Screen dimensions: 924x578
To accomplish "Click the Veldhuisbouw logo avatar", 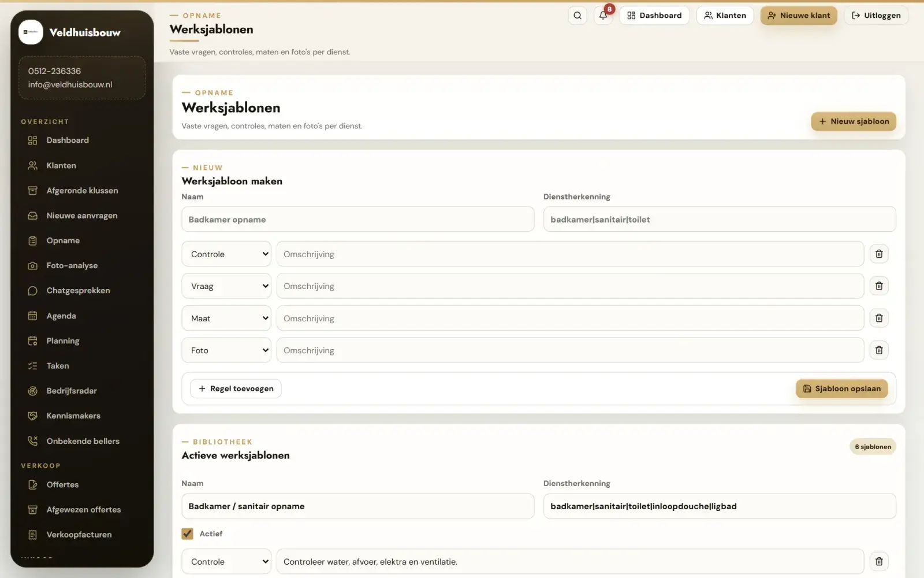I will coord(31,32).
